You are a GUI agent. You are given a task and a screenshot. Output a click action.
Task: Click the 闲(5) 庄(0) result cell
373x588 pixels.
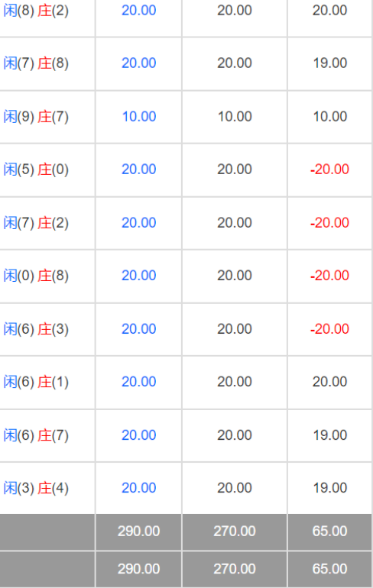pyautogui.click(x=36, y=170)
